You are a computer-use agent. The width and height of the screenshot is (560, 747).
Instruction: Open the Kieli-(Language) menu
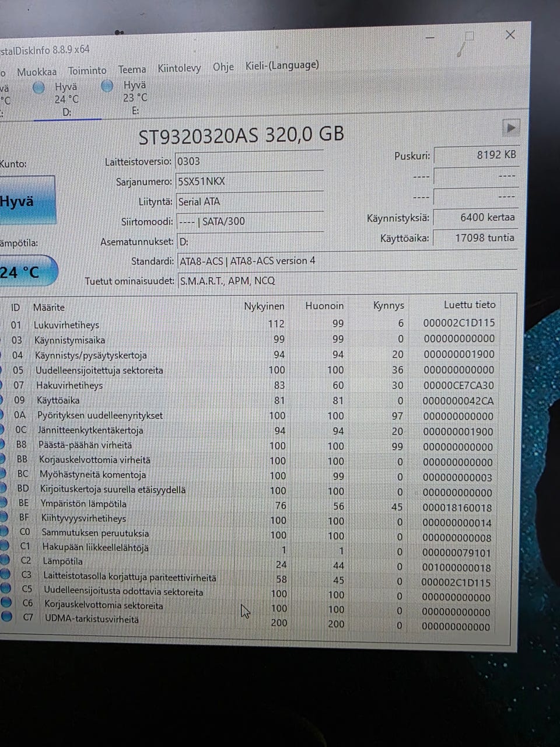coord(282,65)
